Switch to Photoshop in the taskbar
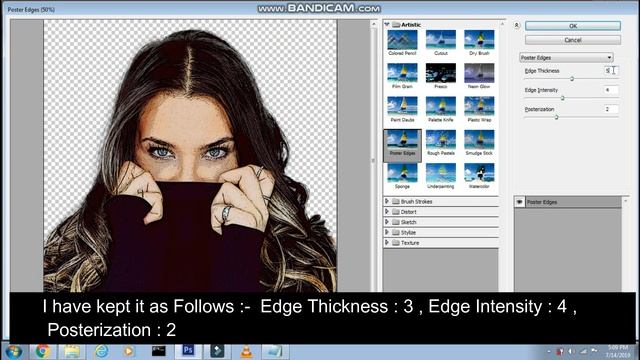640x360 pixels. point(188,351)
